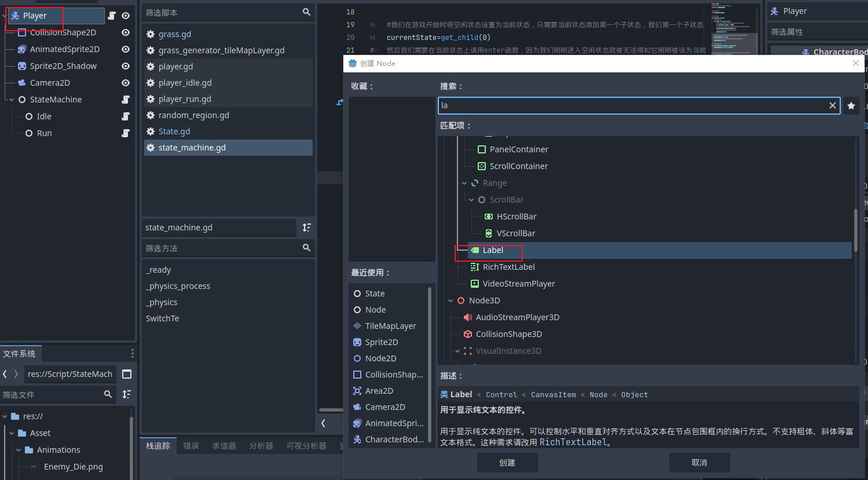Select AudioStreamPlayer3D node type
The width and height of the screenshot is (868, 480).
tap(518, 317)
